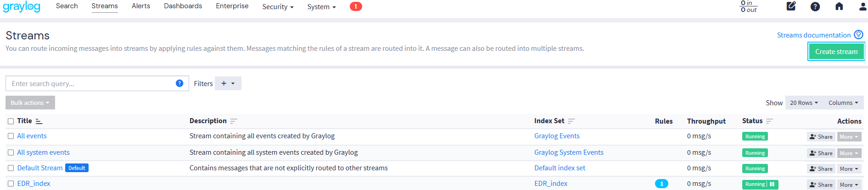Focus the stream search query field
Image resolution: width=868 pixels, height=190 pixels.
click(92, 83)
